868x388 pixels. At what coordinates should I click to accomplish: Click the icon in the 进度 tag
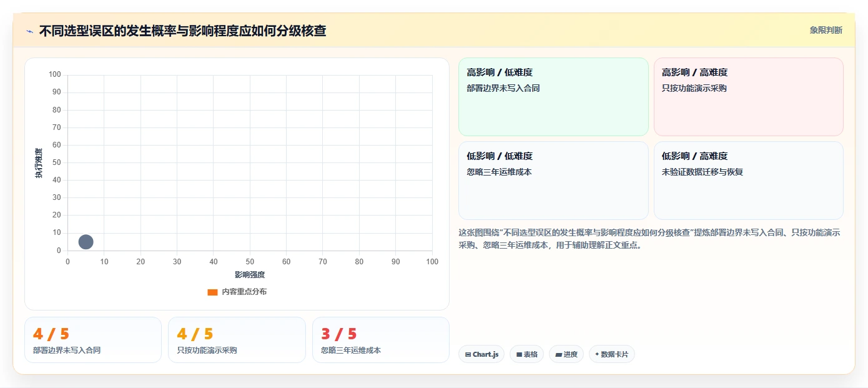(x=558, y=355)
